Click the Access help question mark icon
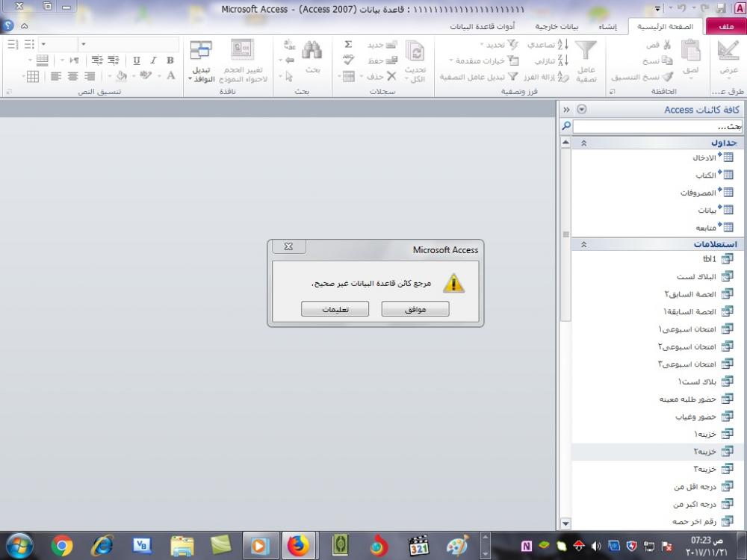The image size is (747, 560). click(x=7, y=25)
